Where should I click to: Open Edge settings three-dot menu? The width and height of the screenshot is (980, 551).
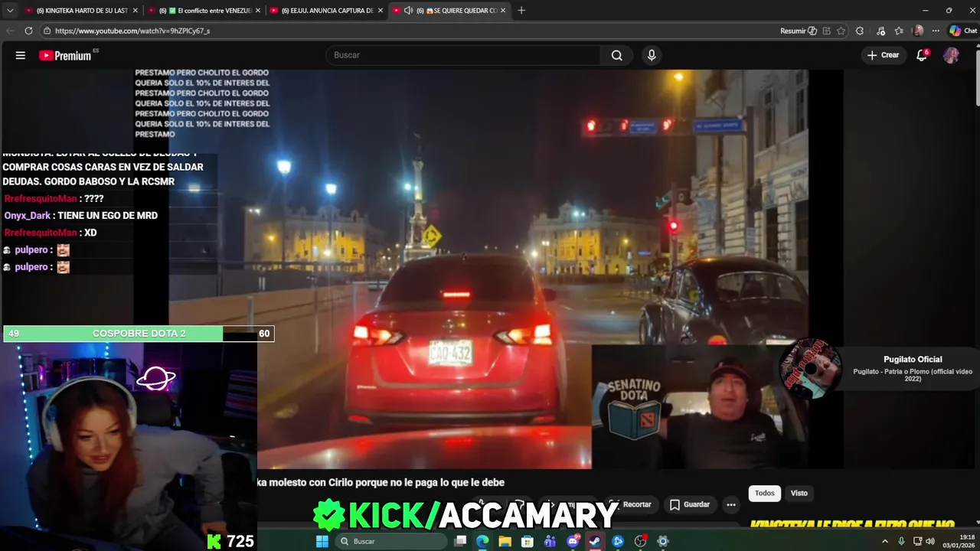click(936, 31)
